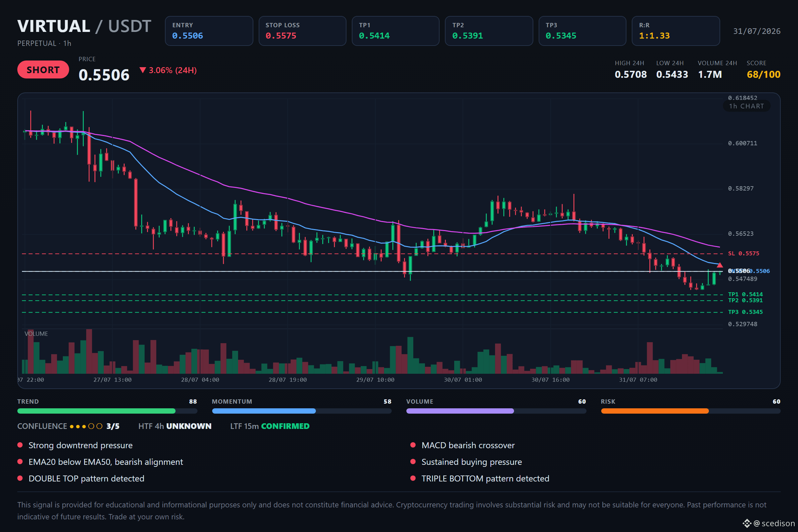Select the R:R card showing 1:1.33
The image size is (798, 532).
676,31
